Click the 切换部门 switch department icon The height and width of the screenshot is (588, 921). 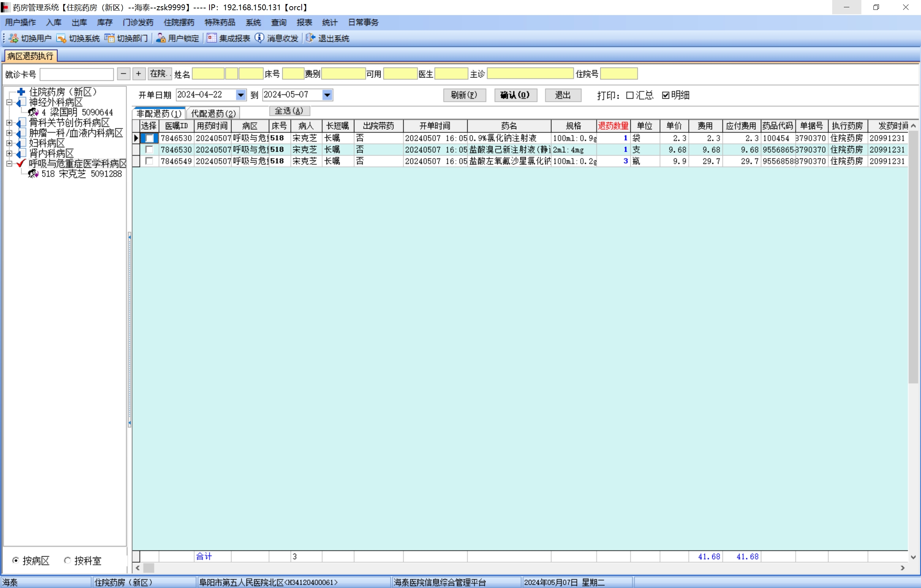109,38
